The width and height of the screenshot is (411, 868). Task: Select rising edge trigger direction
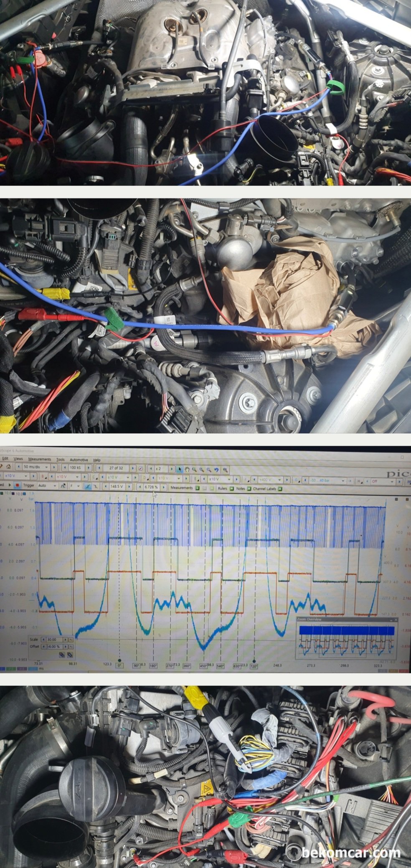pos(88,486)
